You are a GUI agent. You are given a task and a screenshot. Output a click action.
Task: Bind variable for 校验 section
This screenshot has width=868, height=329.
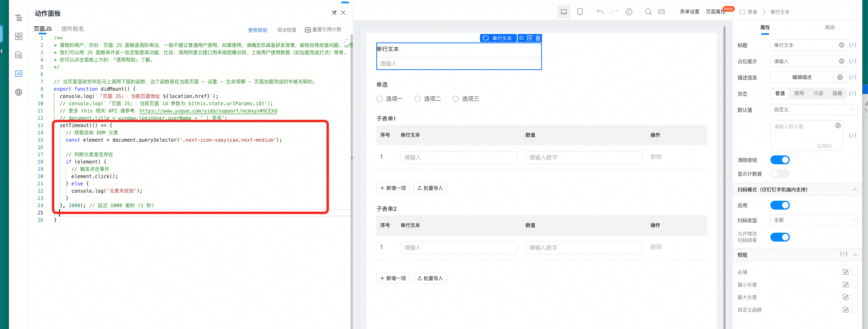pos(844,254)
